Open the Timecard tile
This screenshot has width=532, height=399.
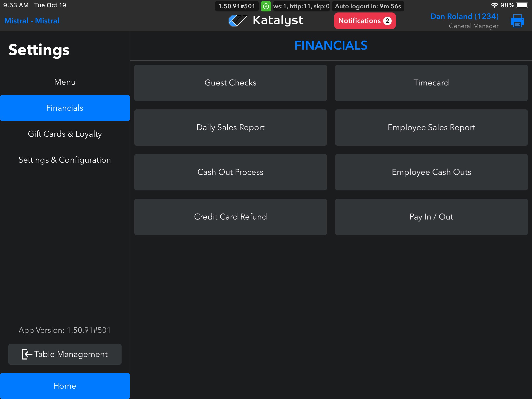(x=431, y=83)
